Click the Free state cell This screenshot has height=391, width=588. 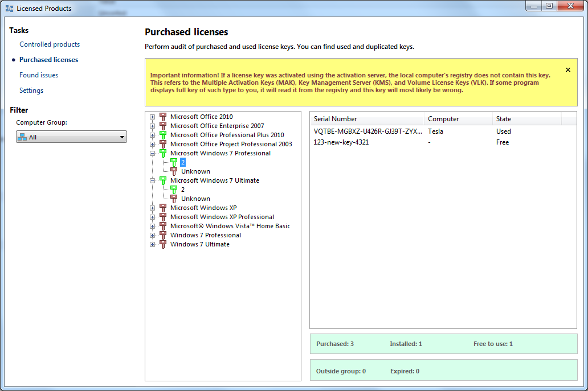503,142
